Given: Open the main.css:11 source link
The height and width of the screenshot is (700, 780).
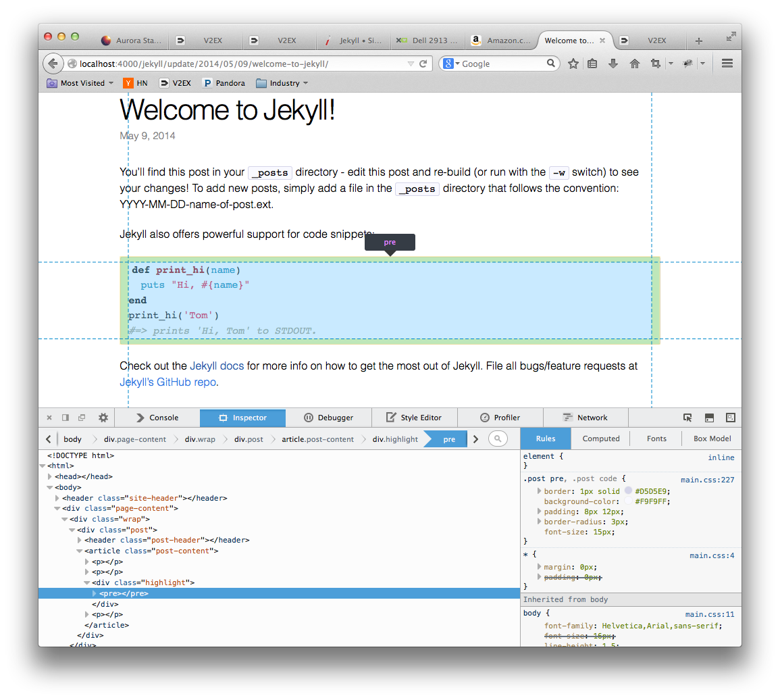Looking at the screenshot, I should click(710, 614).
